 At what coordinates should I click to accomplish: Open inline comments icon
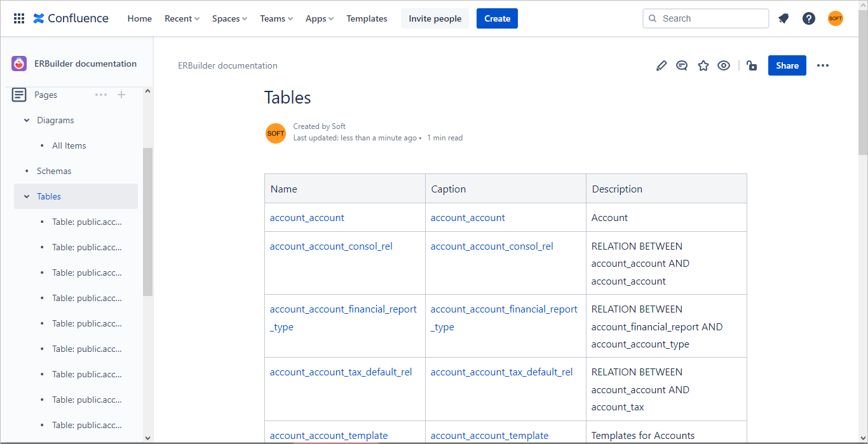(x=682, y=65)
